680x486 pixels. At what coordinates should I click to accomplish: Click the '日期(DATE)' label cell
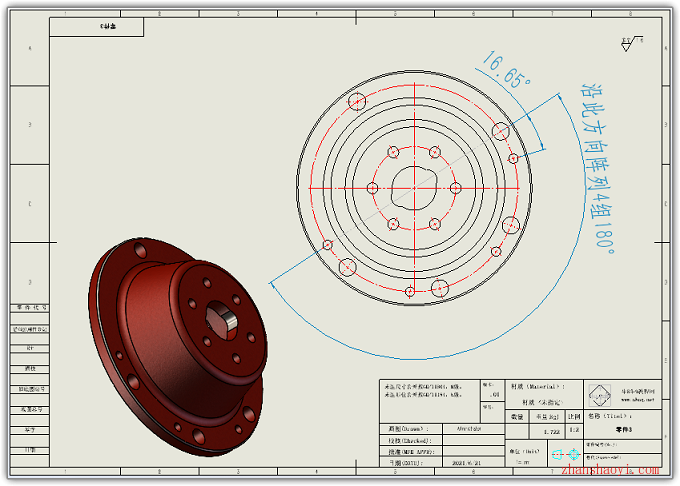pyautogui.click(x=411, y=463)
